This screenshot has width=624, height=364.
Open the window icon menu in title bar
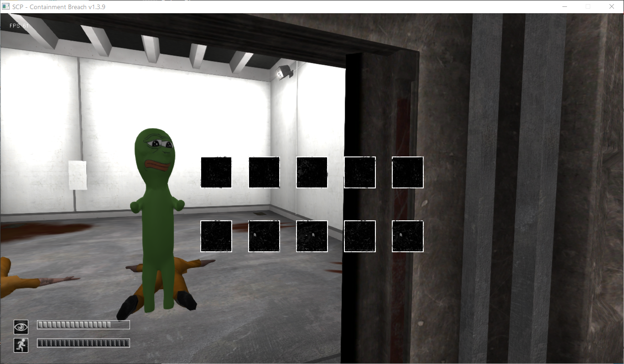click(x=6, y=7)
